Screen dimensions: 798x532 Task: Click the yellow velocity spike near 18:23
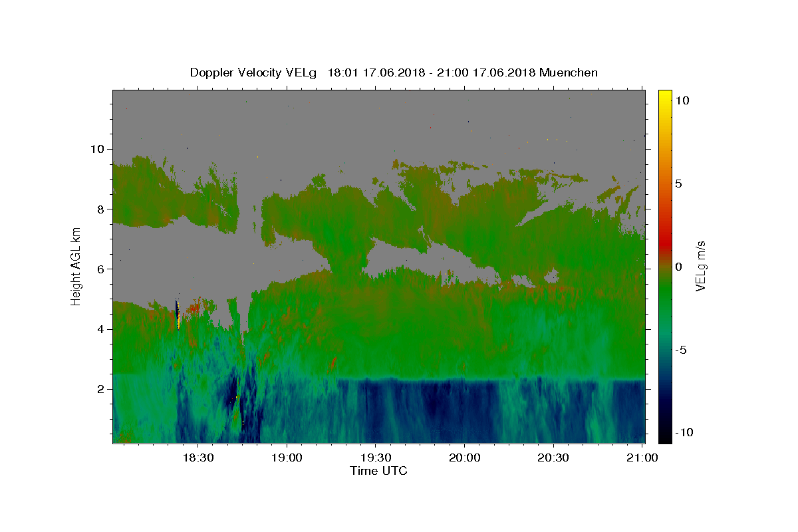(x=178, y=315)
